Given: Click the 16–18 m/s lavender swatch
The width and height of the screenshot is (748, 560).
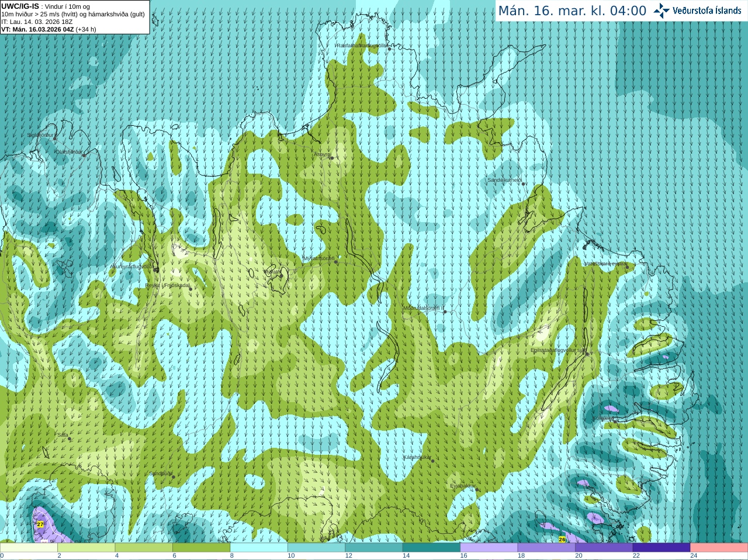Looking at the screenshot, I should point(489,548).
